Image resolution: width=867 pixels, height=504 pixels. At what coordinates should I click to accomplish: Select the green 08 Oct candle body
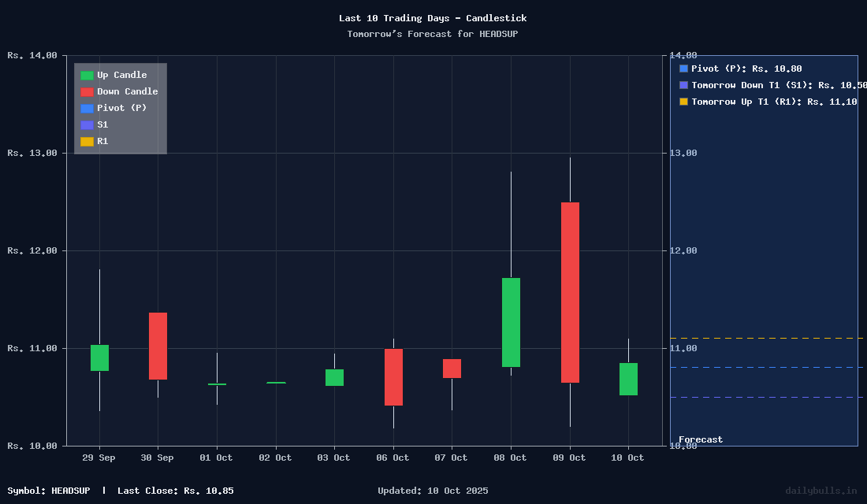[511, 322]
